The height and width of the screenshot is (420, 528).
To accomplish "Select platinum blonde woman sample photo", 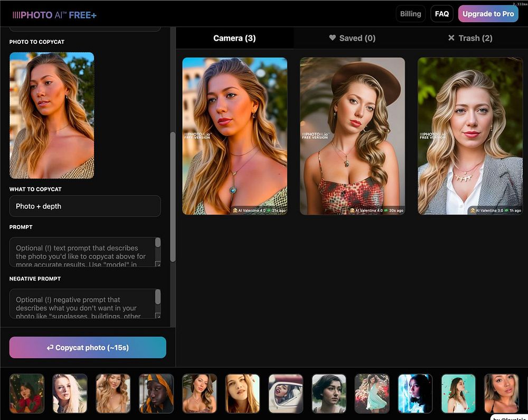I will click(70, 394).
